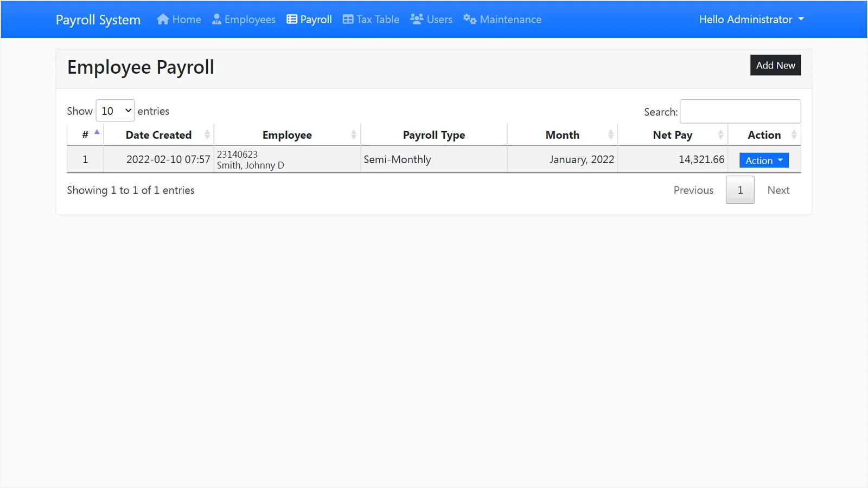This screenshot has width=868, height=488.
Task: Go to Employees page
Action: click(x=244, y=20)
